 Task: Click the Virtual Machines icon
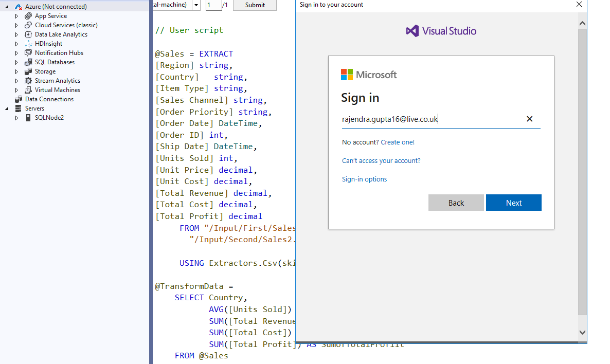click(x=28, y=90)
